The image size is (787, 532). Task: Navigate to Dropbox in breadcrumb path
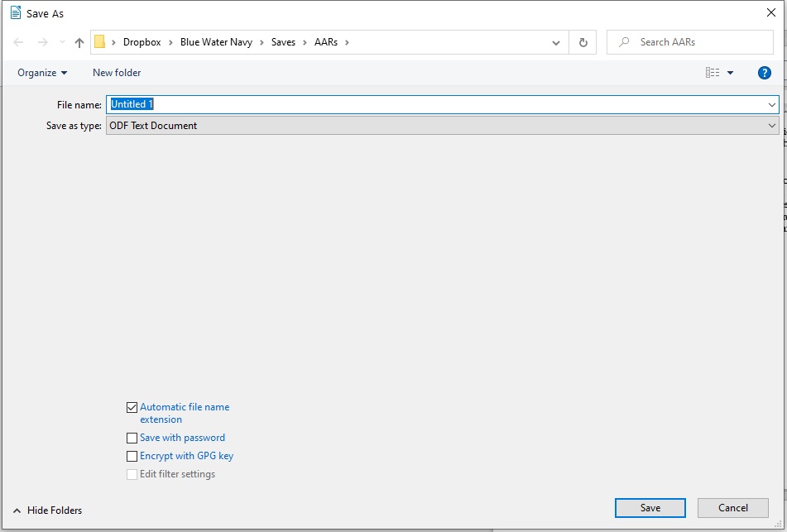pos(142,42)
